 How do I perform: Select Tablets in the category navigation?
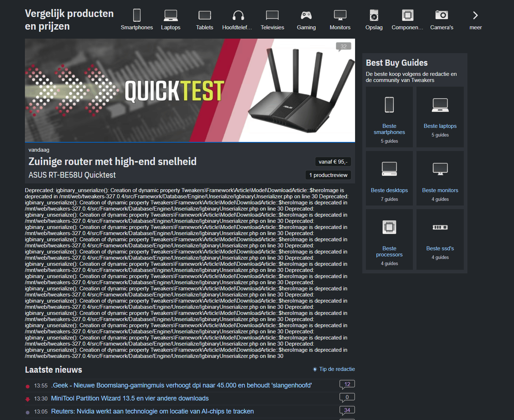coord(204,15)
